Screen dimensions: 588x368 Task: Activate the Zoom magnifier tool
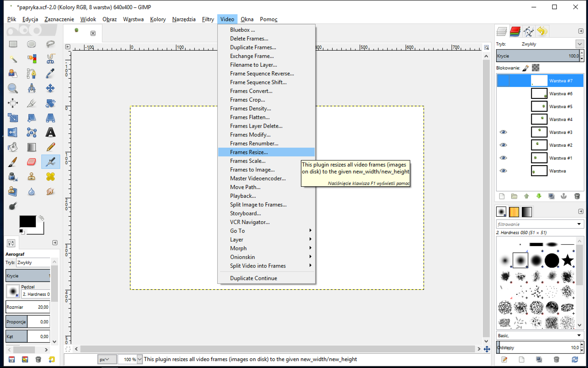pos(13,88)
